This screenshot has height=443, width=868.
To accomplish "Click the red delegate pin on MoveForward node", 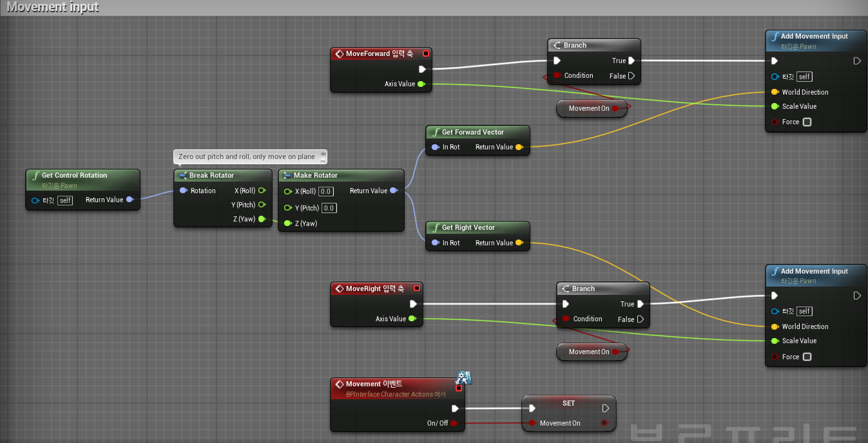I will click(x=426, y=53).
